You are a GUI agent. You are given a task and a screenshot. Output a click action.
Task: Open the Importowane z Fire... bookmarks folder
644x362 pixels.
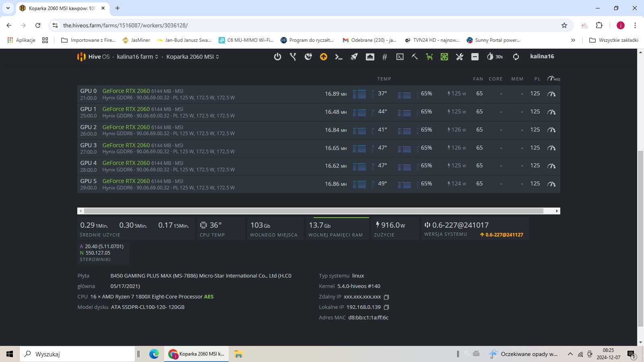88,40
